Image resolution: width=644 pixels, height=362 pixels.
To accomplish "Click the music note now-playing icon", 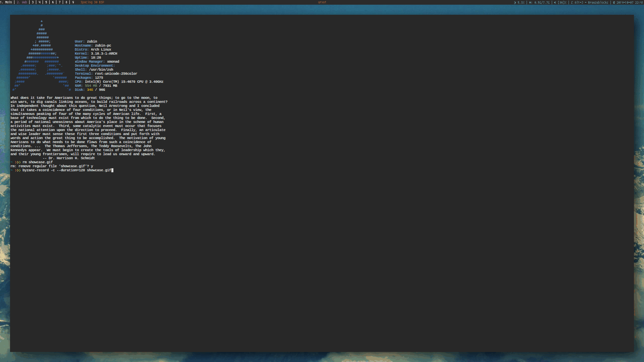I will [572, 2].
